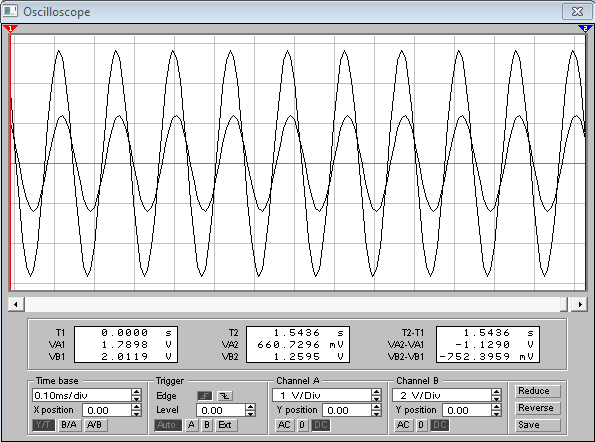
Task: Decrease Channel B volts per division
Action: coord(496,398)
